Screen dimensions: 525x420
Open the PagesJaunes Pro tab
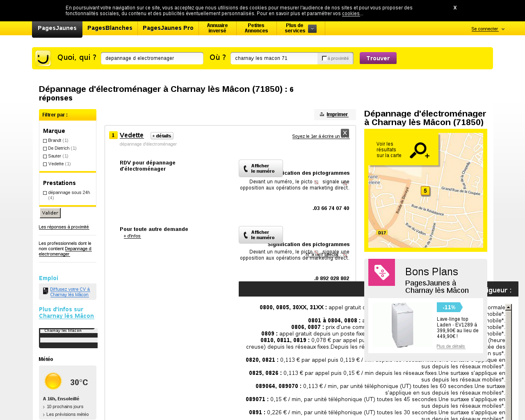tap(168, 28)
